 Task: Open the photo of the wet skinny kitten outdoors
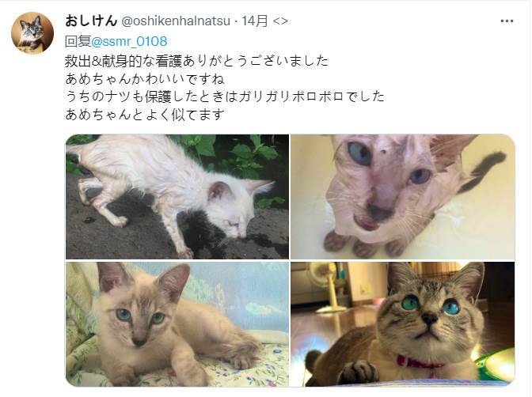177,197
